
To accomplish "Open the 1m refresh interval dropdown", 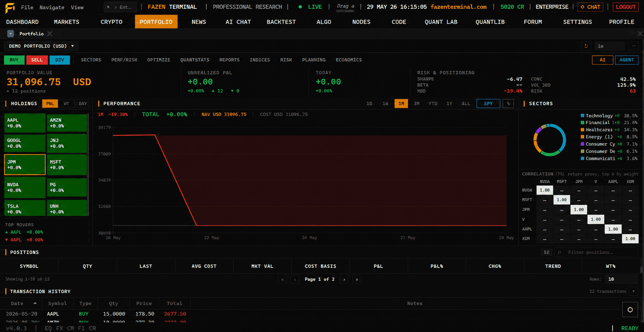I will click(x=610, y=46).
